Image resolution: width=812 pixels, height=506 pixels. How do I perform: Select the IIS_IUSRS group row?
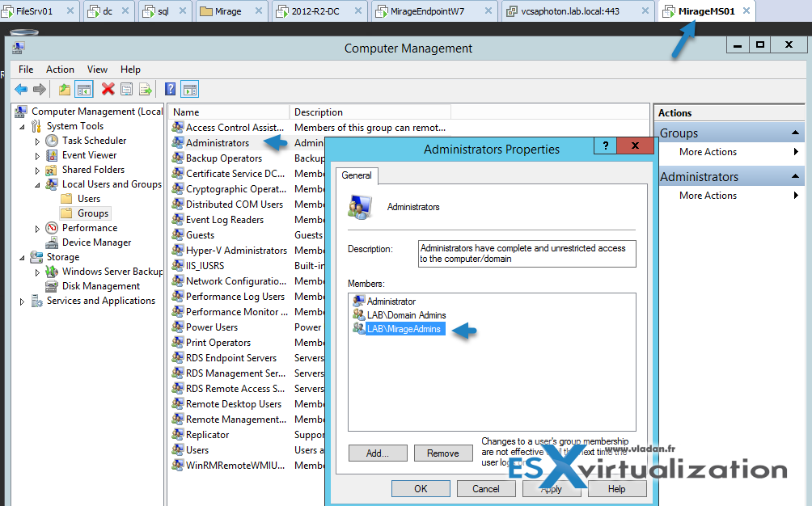coord(205,266)
